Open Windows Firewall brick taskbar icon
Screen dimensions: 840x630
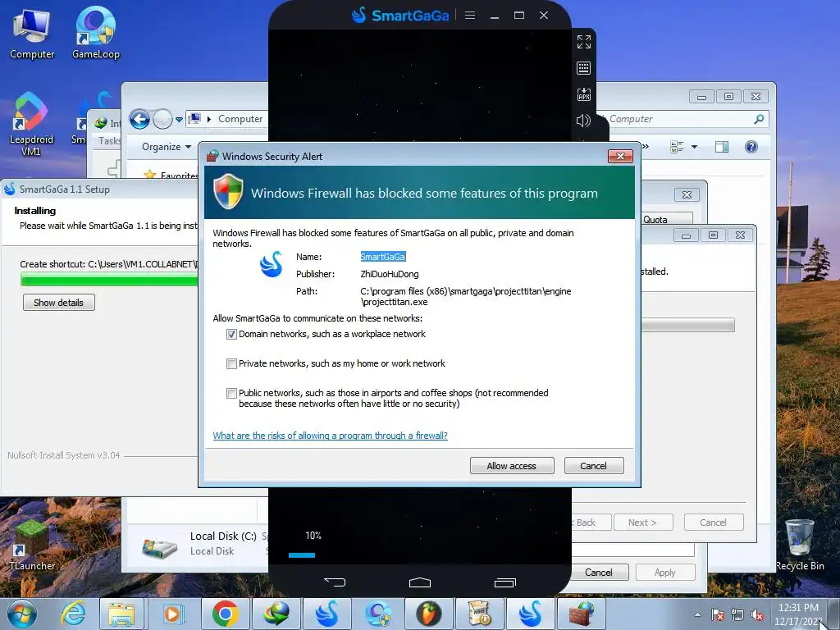(x=582, y=614)
